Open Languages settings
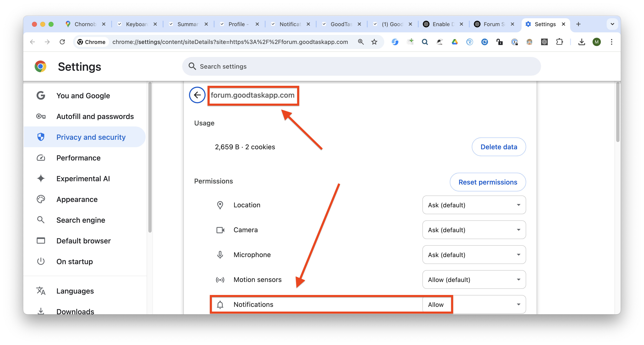 84,291
